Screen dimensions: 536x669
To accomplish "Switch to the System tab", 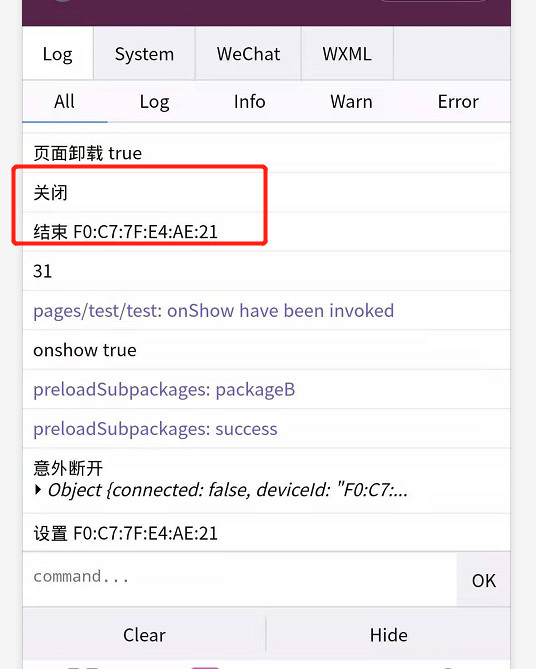I will [144, 54].
